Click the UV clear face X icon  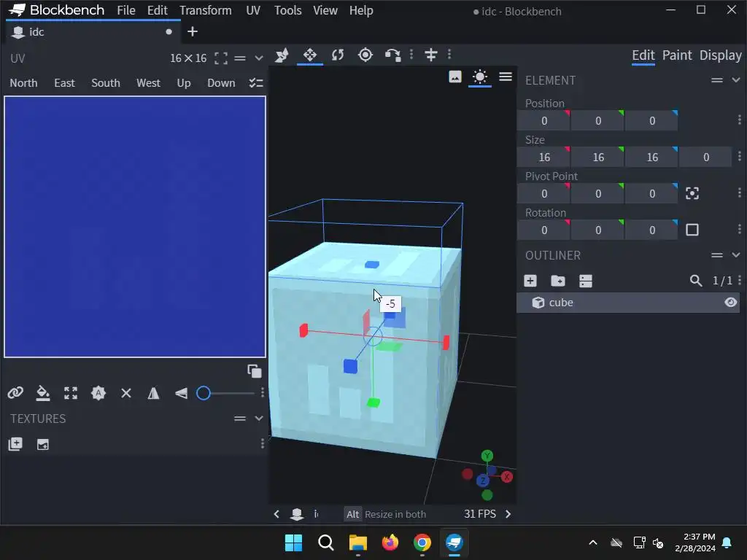tap(125, 393)
